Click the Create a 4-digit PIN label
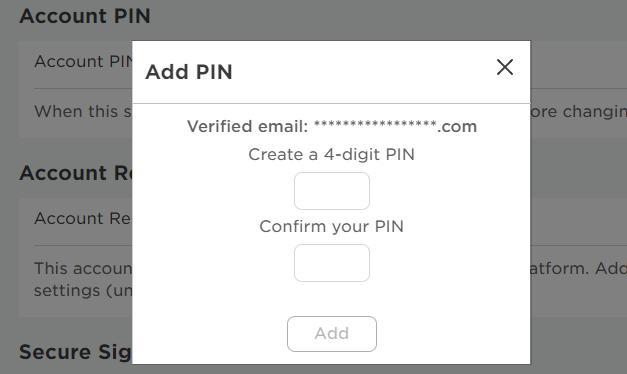The width and height of the screenshot is (627, 374). point(331,154)
